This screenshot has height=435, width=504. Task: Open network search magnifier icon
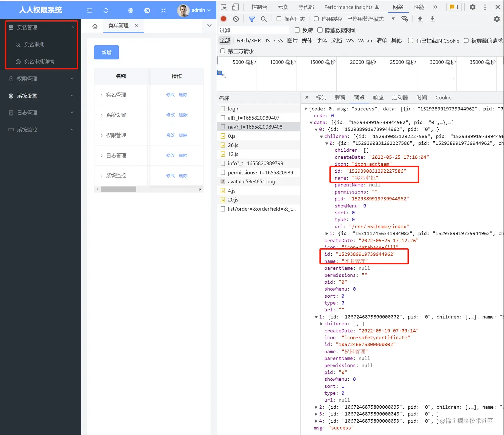point(264,19)
